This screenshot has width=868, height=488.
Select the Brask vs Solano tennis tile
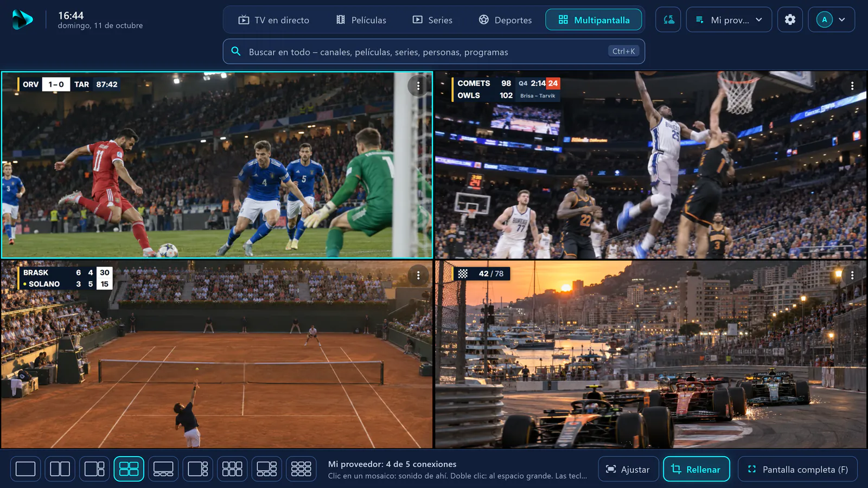point(217,355)
